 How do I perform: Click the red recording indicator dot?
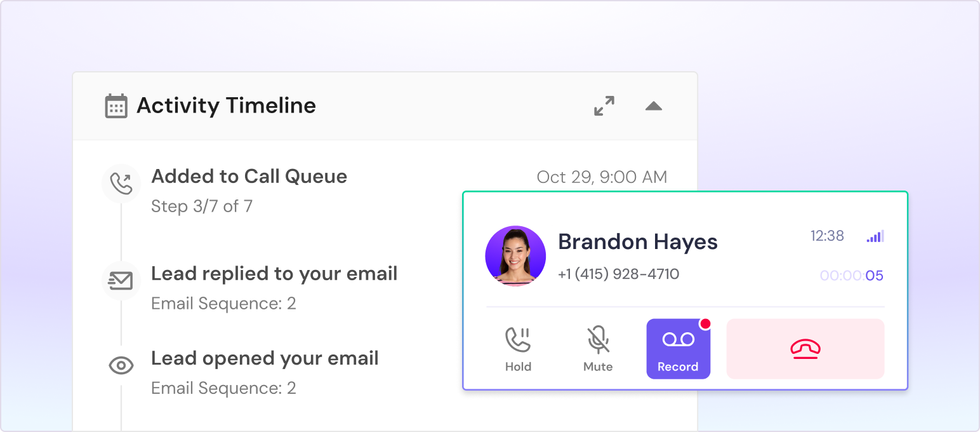point(705,324)
